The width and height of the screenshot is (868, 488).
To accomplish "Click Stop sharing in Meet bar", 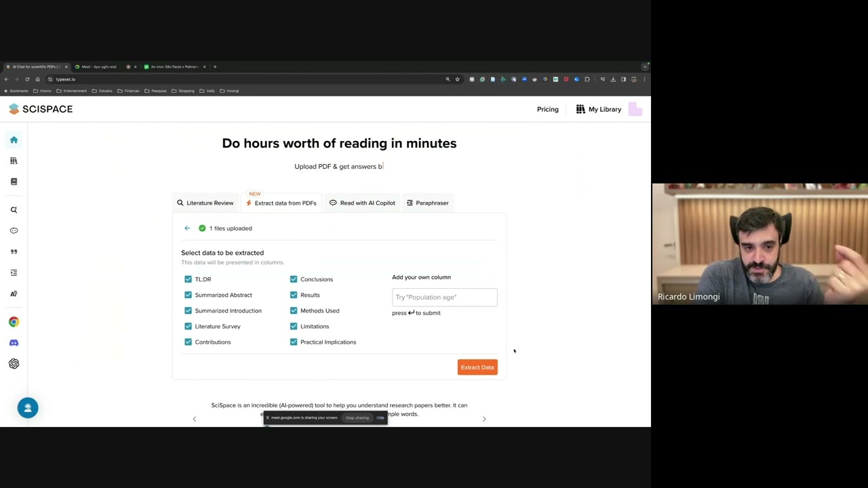I will click(x=357, y=418).
